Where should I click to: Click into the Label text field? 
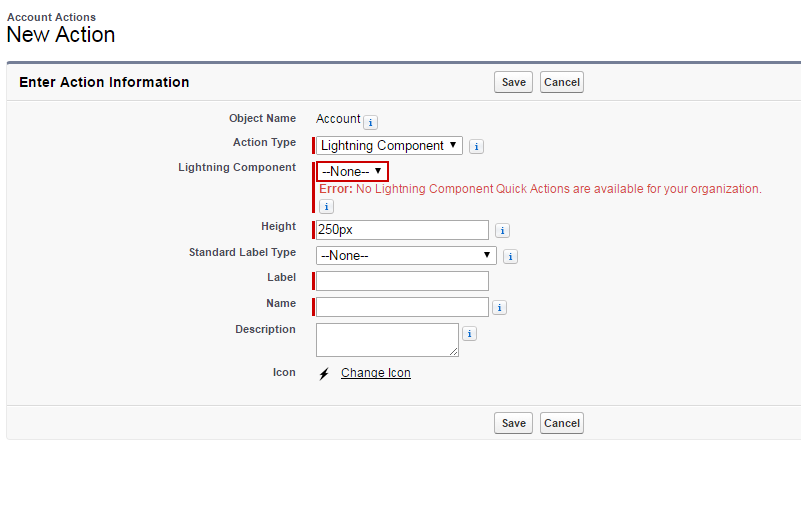pos(402,281)
